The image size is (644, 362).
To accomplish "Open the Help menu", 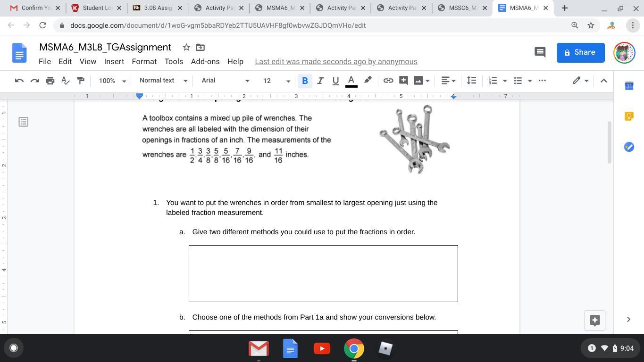I will point(235,62).
